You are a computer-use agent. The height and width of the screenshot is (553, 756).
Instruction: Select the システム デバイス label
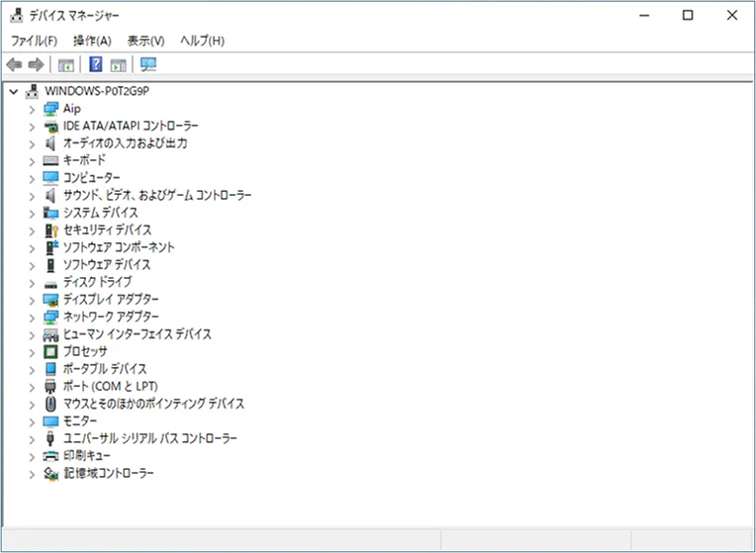click(101, 213)
